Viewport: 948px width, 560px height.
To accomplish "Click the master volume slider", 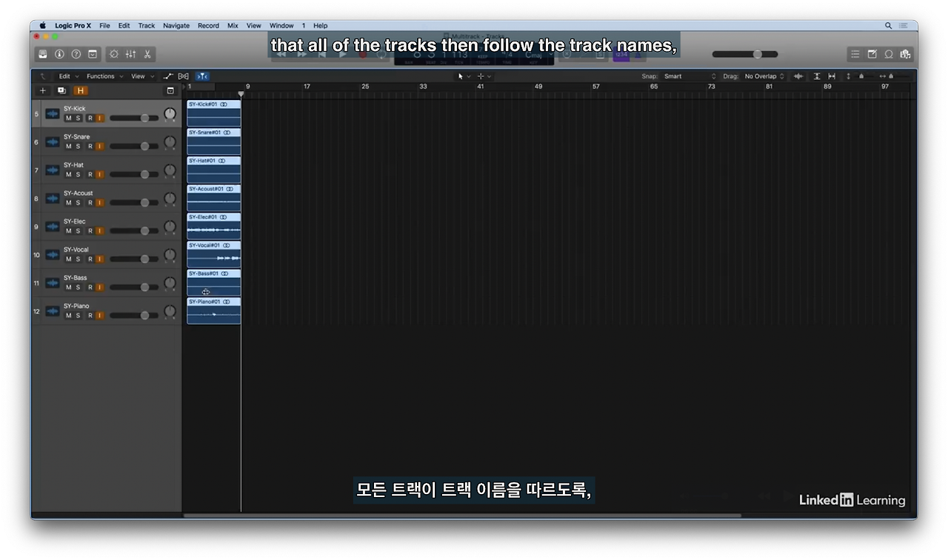I will 745,54.
